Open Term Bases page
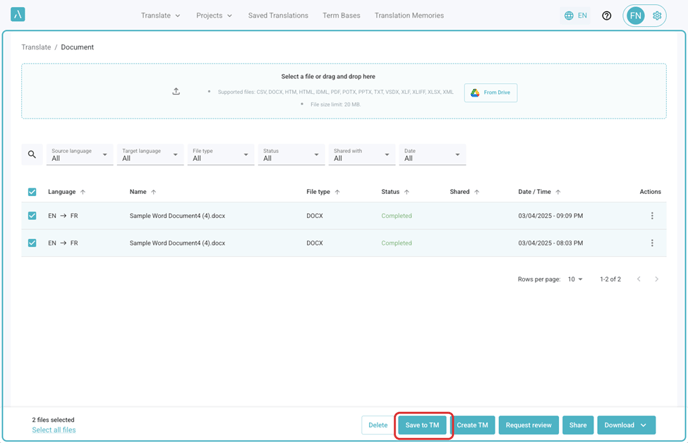This screenshot has height=443, width=688. point(341,16)
